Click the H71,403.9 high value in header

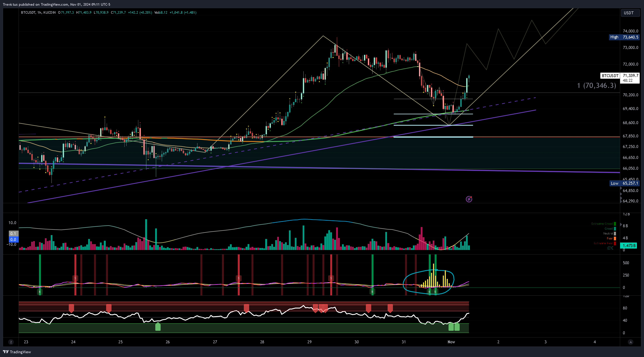pos(84,13)
